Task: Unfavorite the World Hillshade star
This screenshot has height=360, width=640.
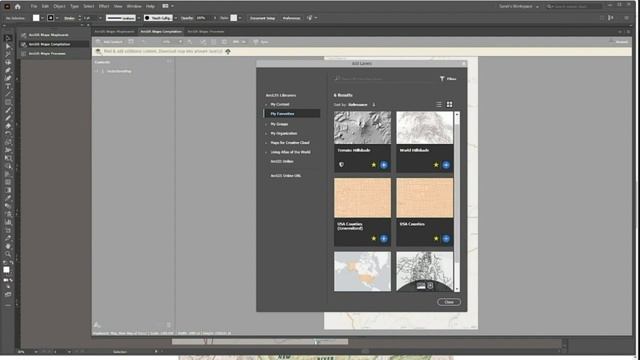Action: pyautogui.click(x=436, y=165)
